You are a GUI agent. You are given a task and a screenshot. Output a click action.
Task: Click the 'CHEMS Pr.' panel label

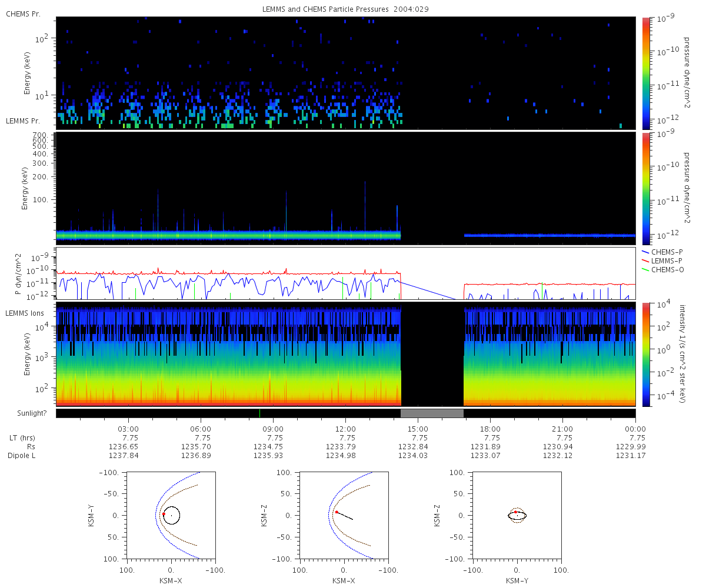click(23, 14)
